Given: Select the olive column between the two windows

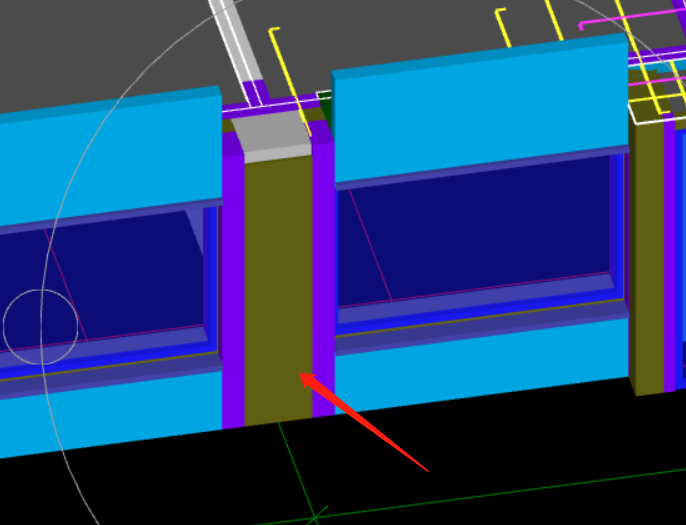Looking at the screenshot, I should (278, 289).
